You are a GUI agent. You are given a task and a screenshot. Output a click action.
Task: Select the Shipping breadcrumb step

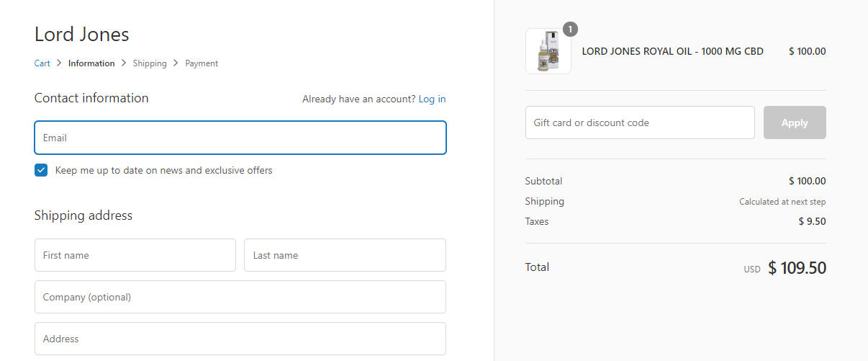pyautogui.click(x=150, y=63)
